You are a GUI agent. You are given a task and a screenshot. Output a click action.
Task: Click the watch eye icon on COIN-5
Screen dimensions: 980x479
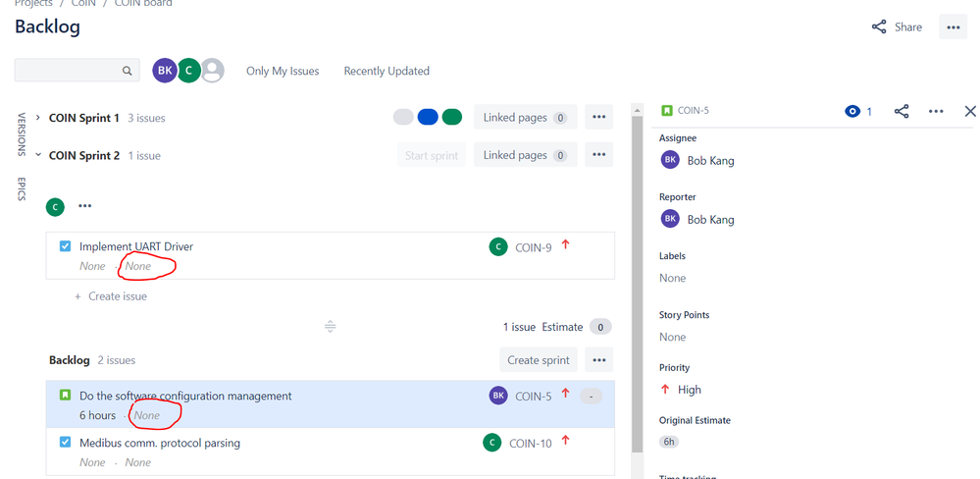(x=852, y=111)
